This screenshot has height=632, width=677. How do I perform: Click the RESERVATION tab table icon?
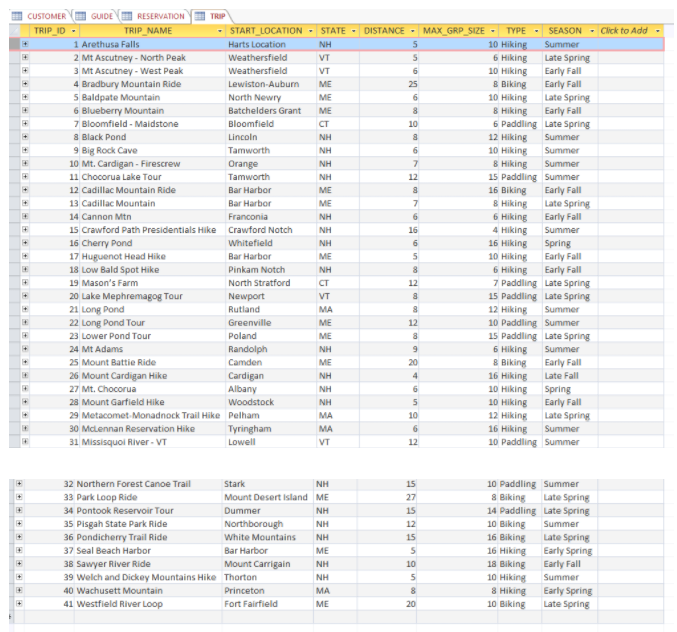tap(127, 16)
